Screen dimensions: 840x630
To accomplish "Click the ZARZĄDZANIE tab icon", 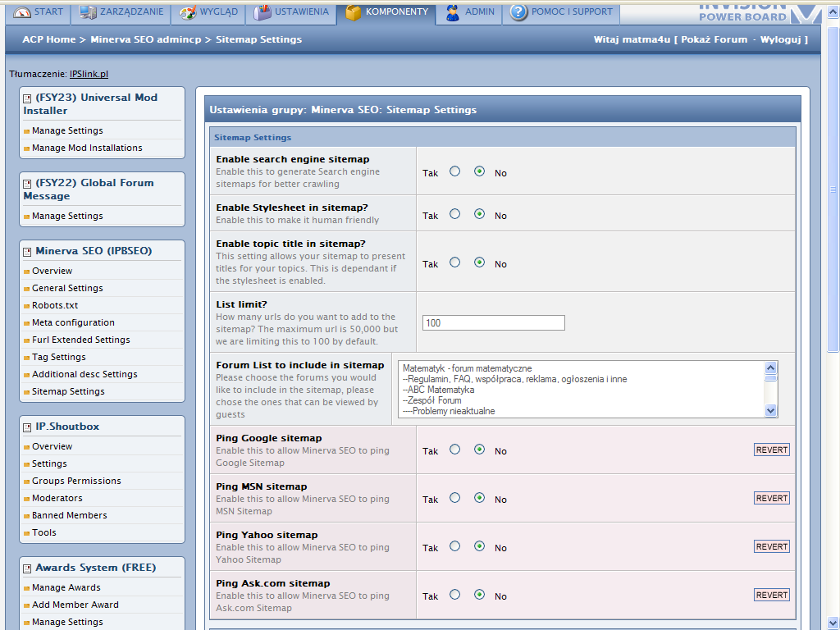I will [x=87, y=12].
